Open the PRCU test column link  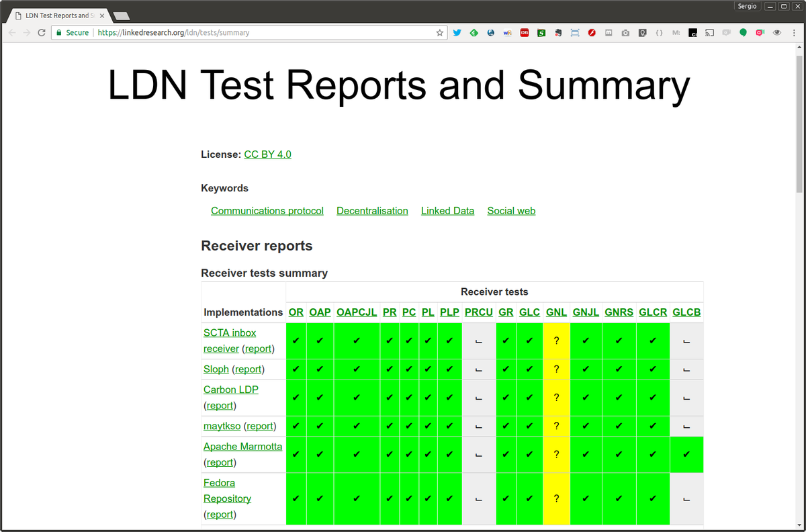pyautogui.click(x=479, y=312)
